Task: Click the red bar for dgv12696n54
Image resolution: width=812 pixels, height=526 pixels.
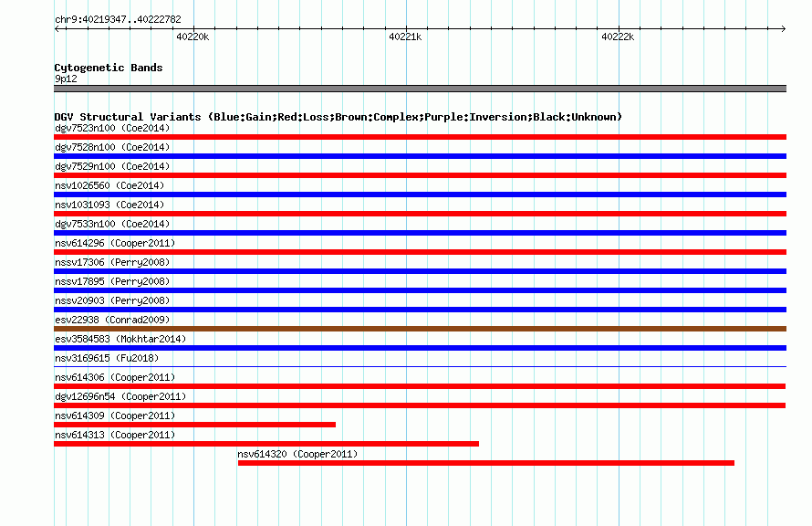Action: (x=420, y=405)
